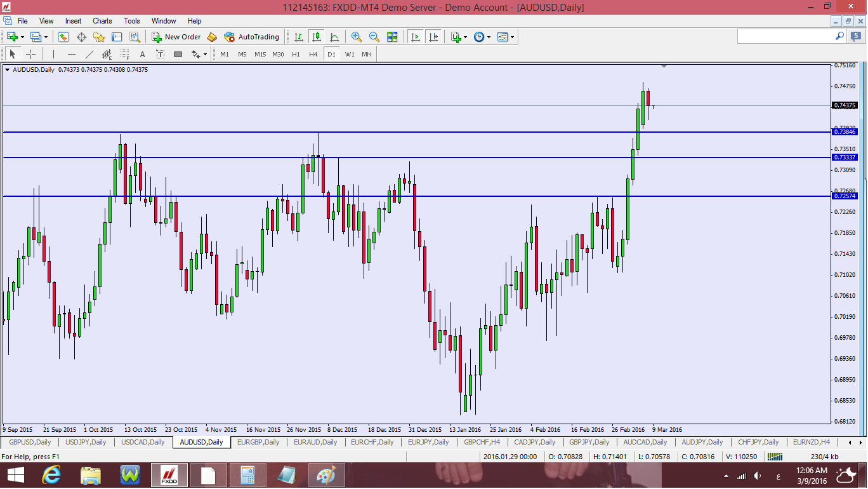This screenshot has height=489, width=868.
Task: Toggle the Terminal window icon
Action: (117, 37)
